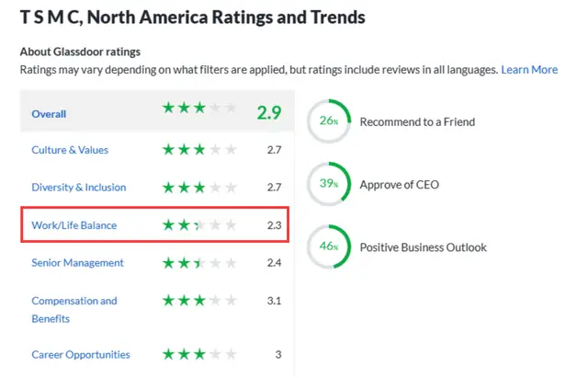Select the Overall rating row
This screenshot has height=378, width=588.
tap(50, 114)
